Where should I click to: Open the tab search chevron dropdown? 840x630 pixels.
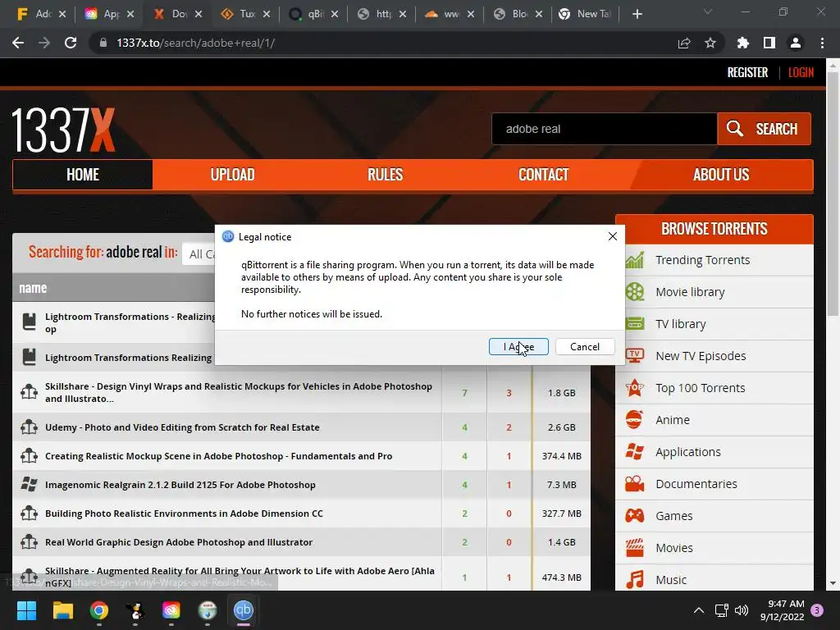coord(708,11)
